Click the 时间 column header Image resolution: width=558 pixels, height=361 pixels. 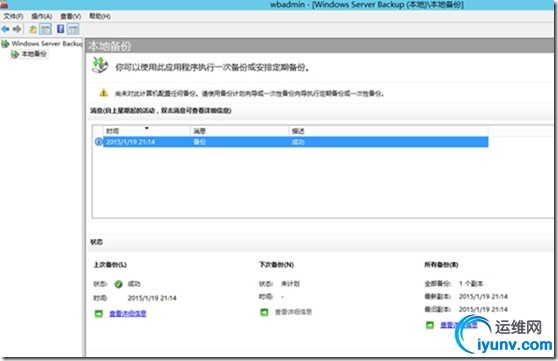147,131
